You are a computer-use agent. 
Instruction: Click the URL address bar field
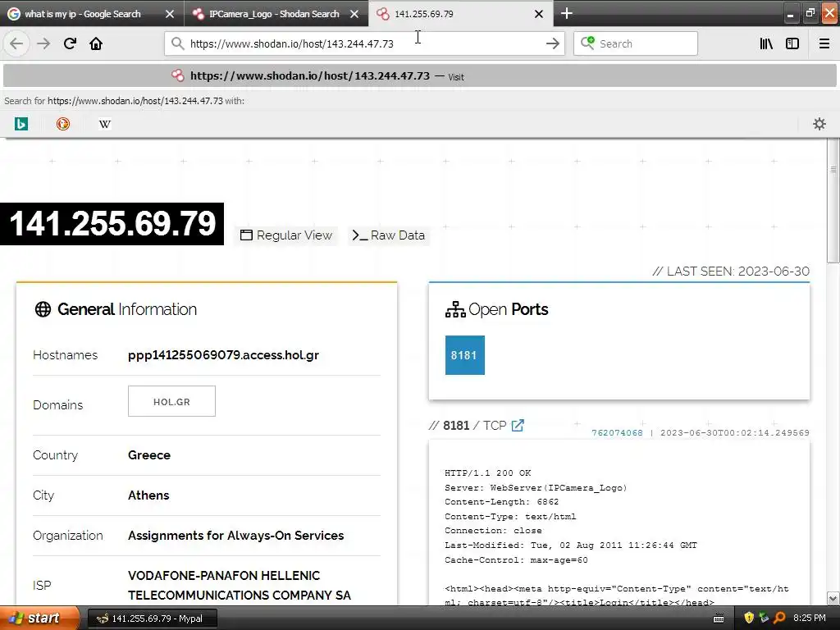tap(364, 44)
